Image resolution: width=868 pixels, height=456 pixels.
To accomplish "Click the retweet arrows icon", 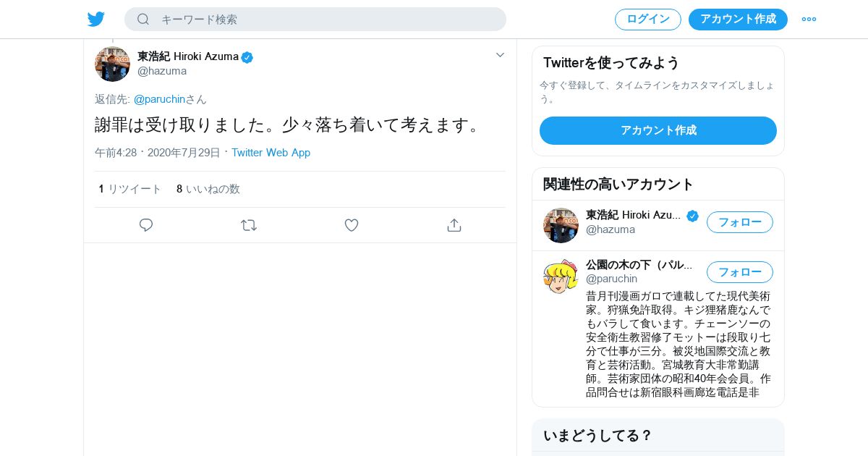I will (x=249, y=225).
